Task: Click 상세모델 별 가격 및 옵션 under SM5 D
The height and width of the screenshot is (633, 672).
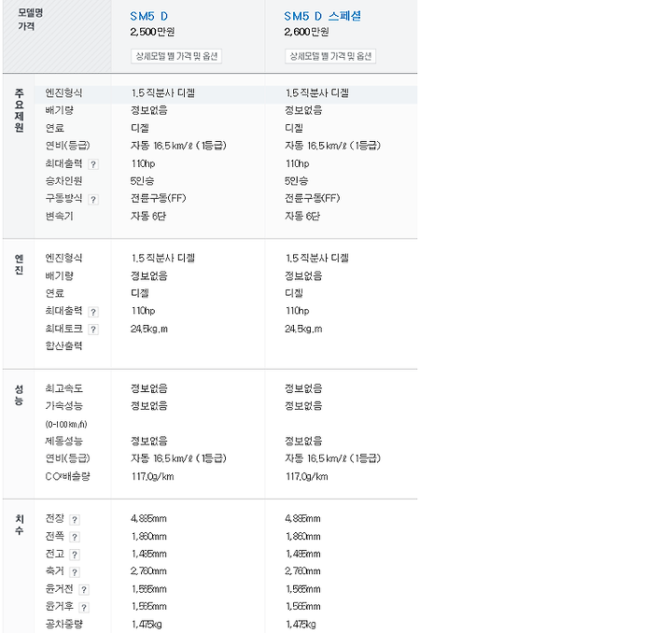Action: [176, 56]
